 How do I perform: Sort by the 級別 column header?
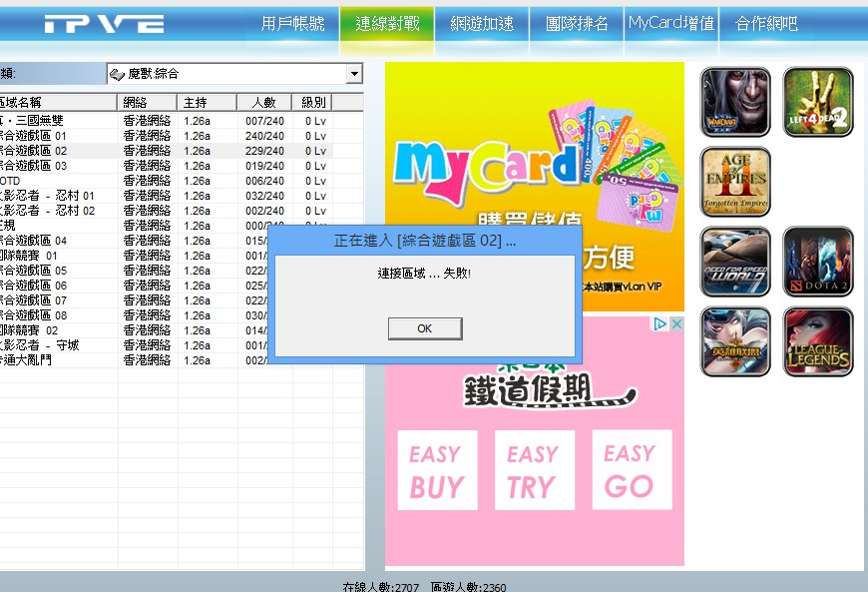pyautogui.click(x=312, y=103)
